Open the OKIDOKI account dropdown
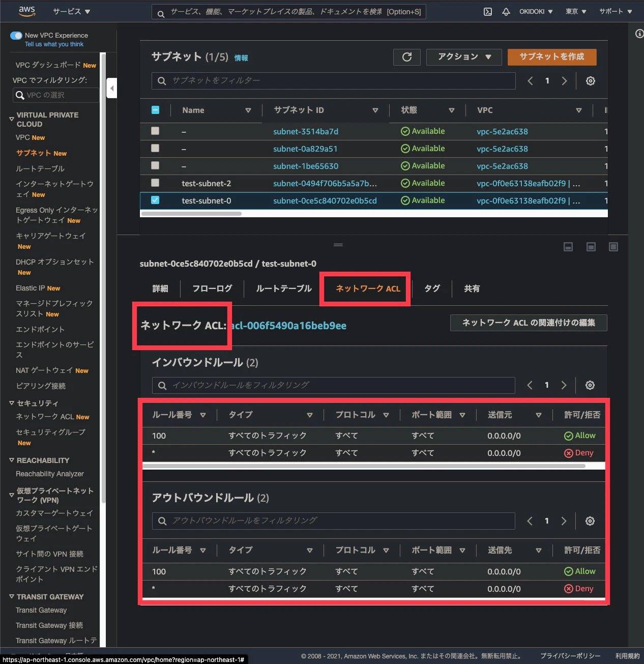 536,12
